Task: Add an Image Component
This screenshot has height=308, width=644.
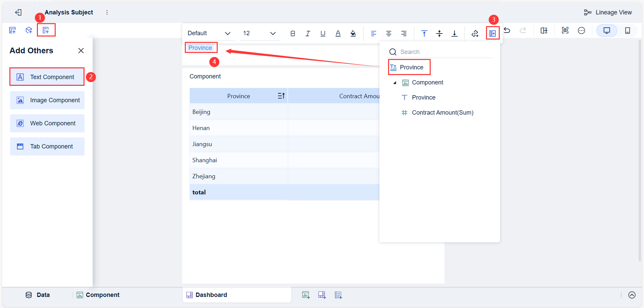Action: [47, 100]
